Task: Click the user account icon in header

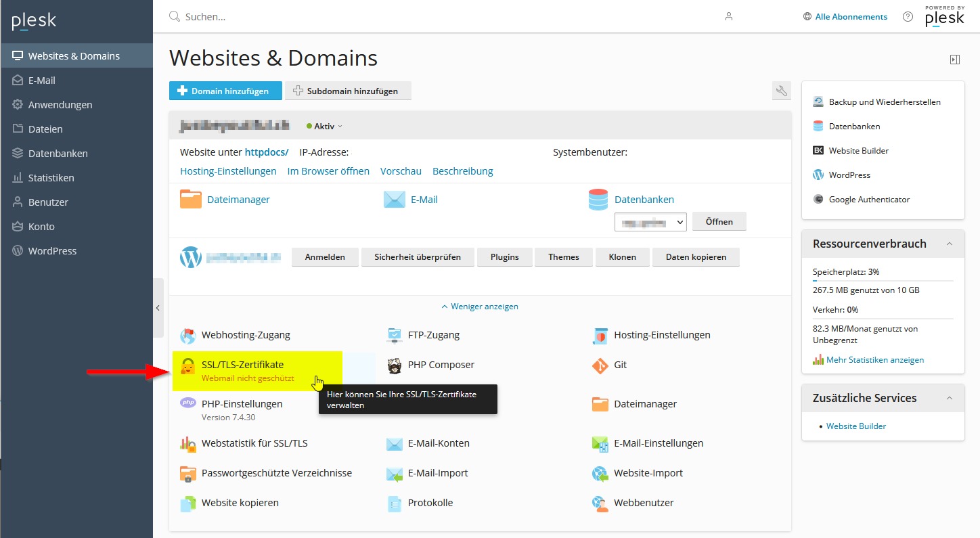Action: [x=729, y=17]
